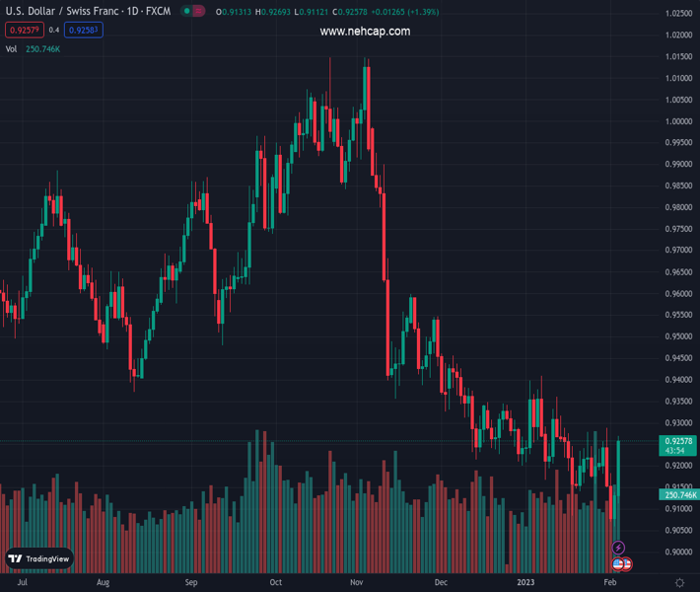The image size is (700, 592).
Task: Click the Dec label on time axis
Action: click(x=440, y=582)
